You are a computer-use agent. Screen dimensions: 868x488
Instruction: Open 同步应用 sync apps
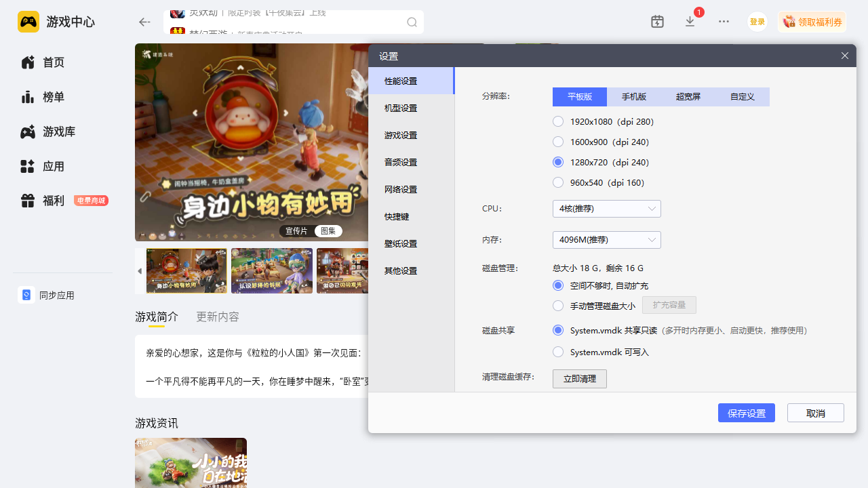tap(56, 296)
